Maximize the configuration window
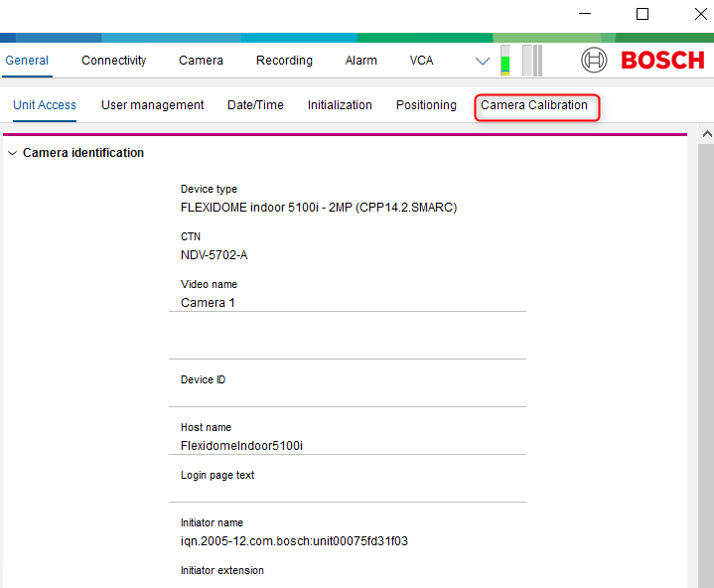This screenshot has width=714, height=588. point(643,14)
